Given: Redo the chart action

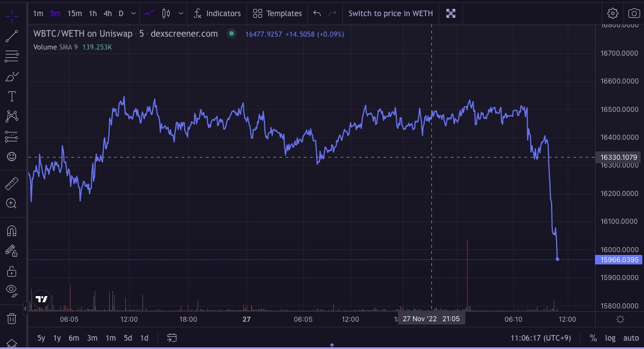Looking at the screenshot, I should click(x=333, y=13).
